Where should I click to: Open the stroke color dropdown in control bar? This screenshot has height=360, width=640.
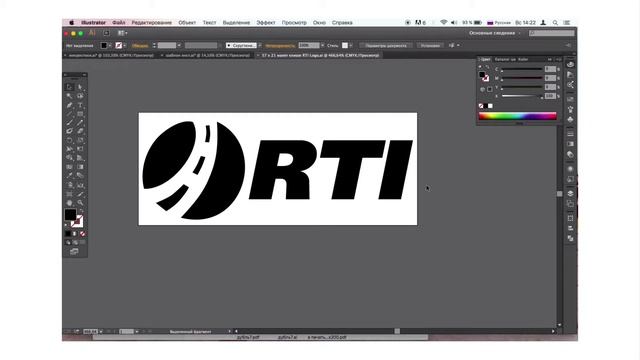coord(124,45)
